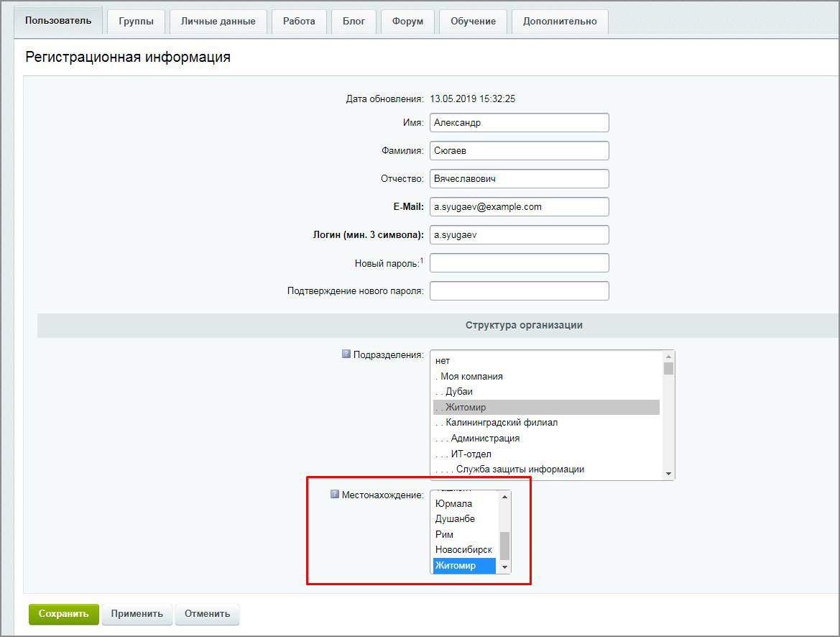This screenshot has width=840, height=637.
Task: Select Администрация department
Action: [546, 438]
